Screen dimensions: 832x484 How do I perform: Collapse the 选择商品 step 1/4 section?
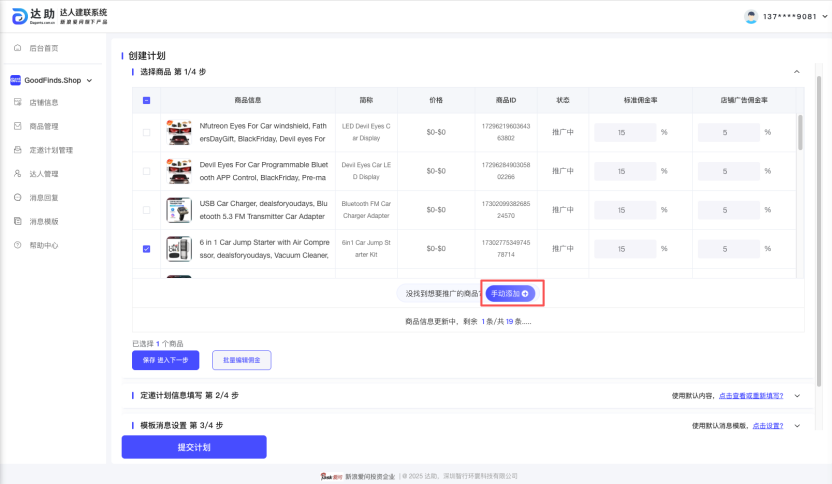(x=796, y=72)
